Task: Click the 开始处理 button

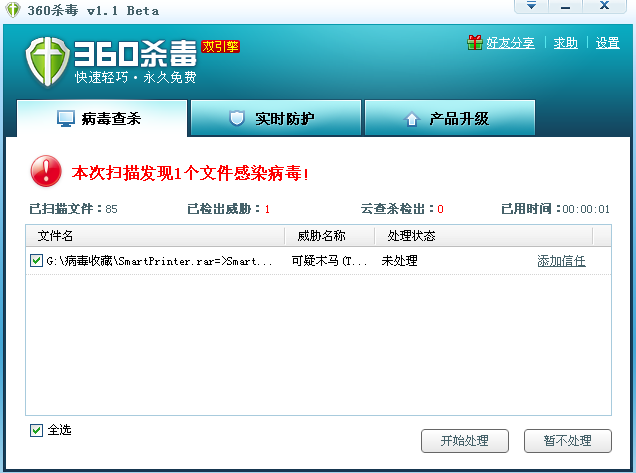Action: click(465, 441)
